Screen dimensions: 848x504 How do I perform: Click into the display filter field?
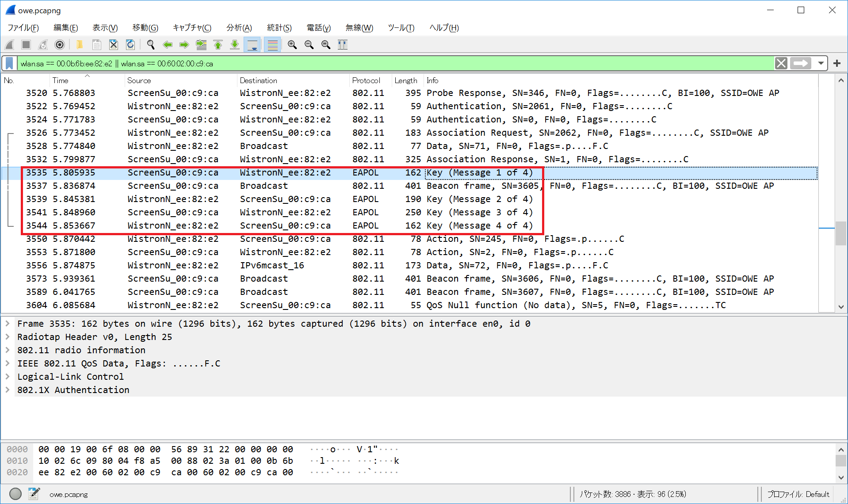click(396, 63)
